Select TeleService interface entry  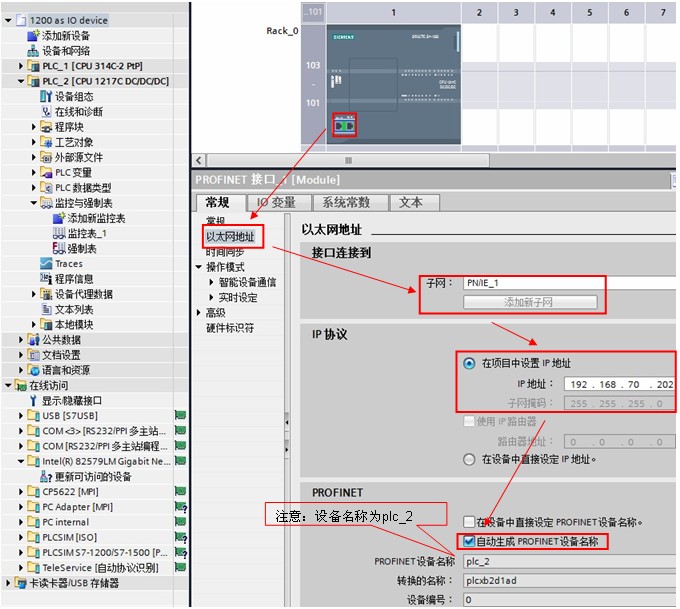tap(100, 568)
